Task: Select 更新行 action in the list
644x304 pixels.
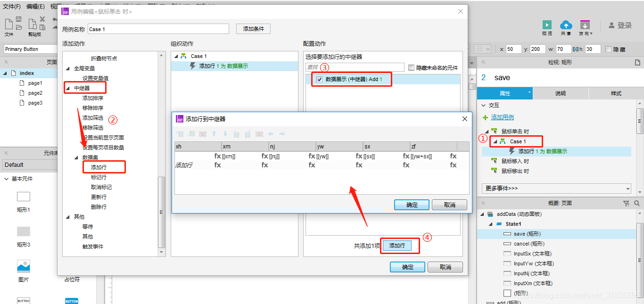Action: point(99,197)
